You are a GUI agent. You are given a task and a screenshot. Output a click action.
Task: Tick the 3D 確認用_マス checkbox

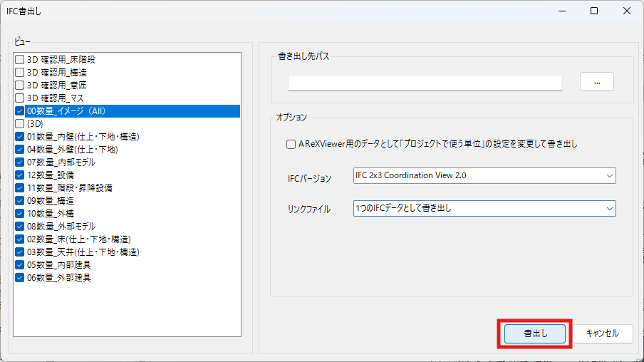pyautogui.click(x=20, y=98)
